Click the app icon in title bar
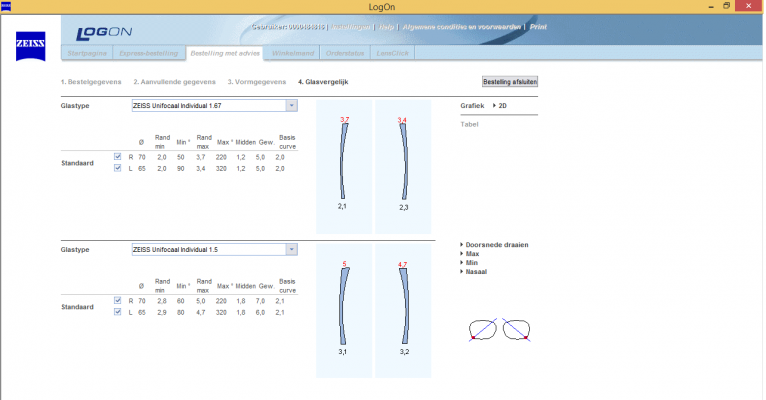This screenshot has height=400, width=766. (x=6, y=6)
